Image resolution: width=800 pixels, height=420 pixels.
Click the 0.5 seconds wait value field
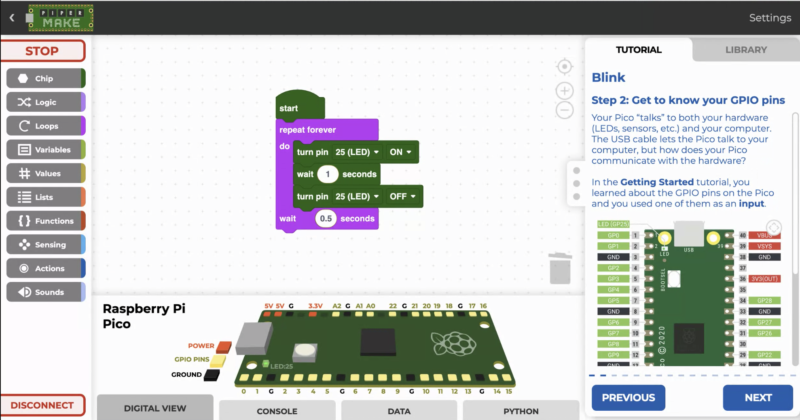324,218
